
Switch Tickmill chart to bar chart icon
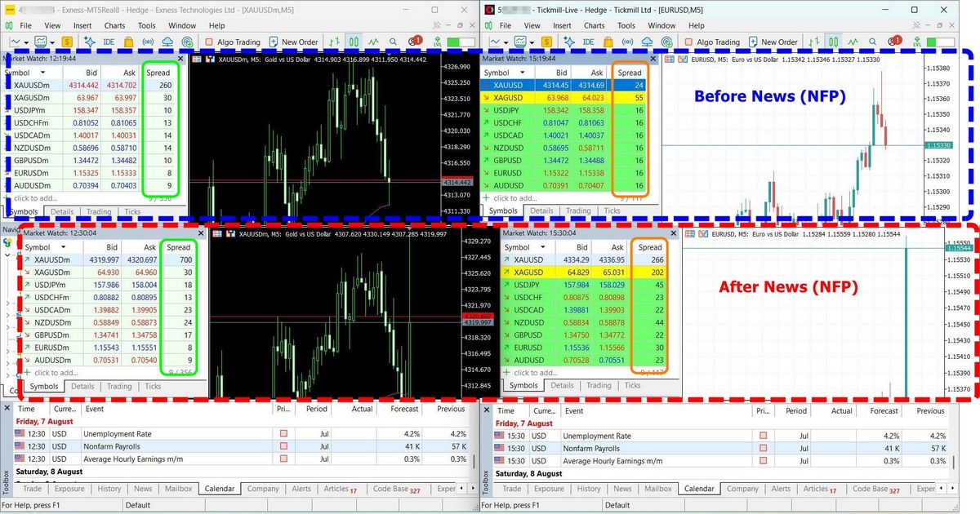click(x=813, y=42)
